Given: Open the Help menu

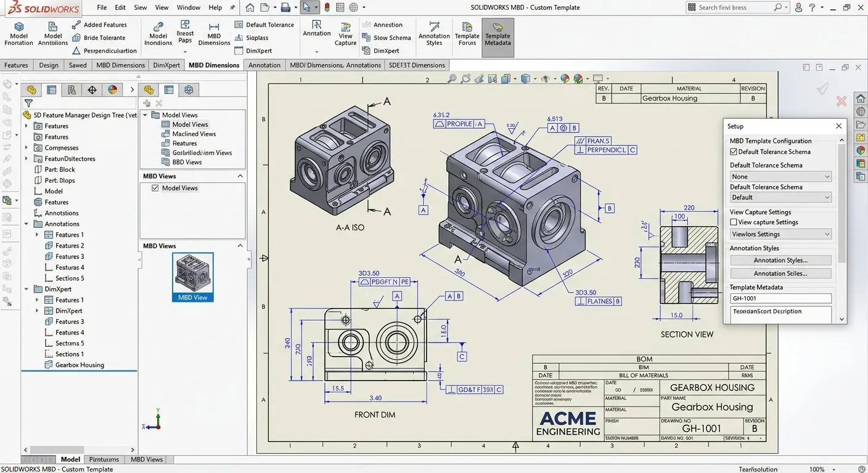Looking at the screenshot, I should 215,7.
